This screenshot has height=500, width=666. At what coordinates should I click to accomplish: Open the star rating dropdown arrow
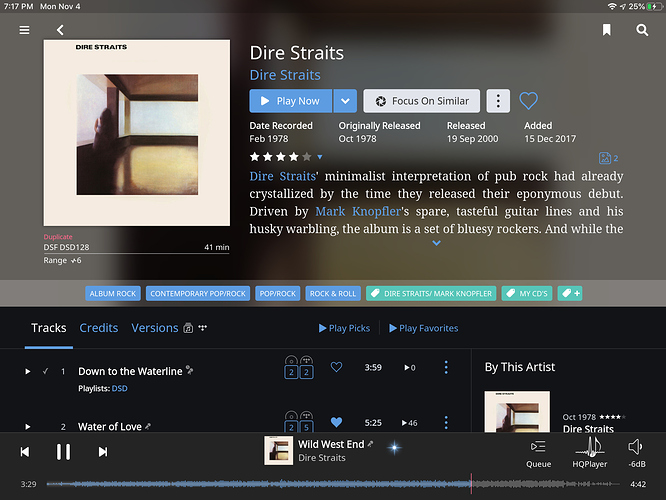[x=320, y=157]
